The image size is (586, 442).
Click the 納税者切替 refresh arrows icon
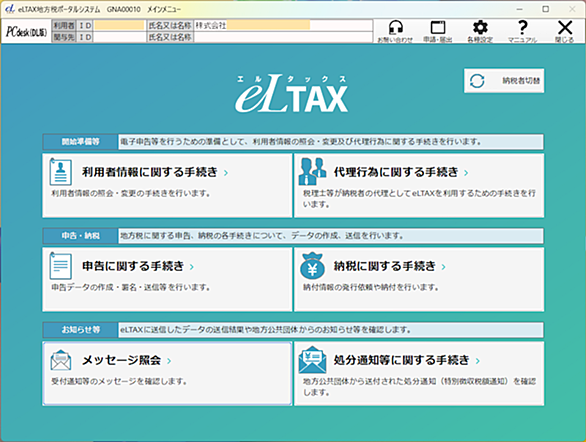click(477, 81)
